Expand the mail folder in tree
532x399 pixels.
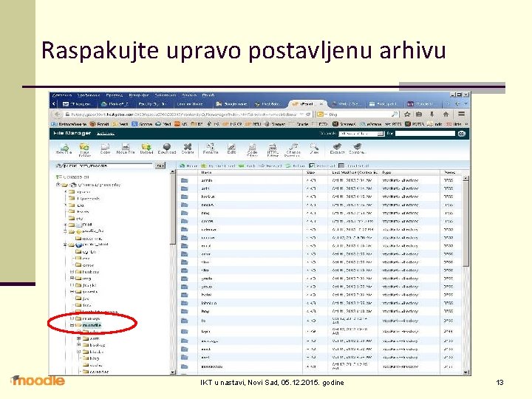point(65,225)
